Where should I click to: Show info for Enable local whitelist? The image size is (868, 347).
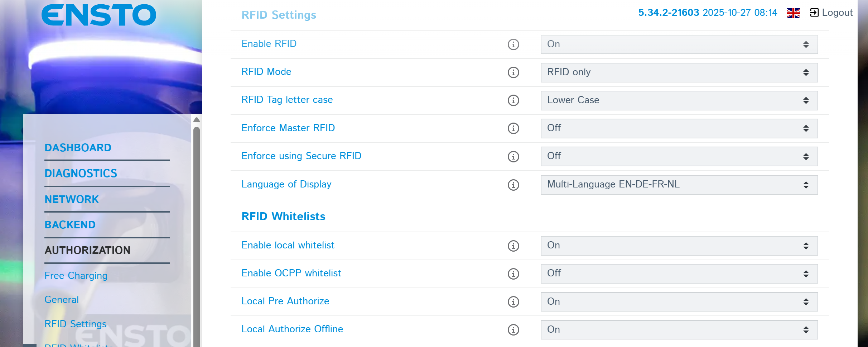coord(513,246)
